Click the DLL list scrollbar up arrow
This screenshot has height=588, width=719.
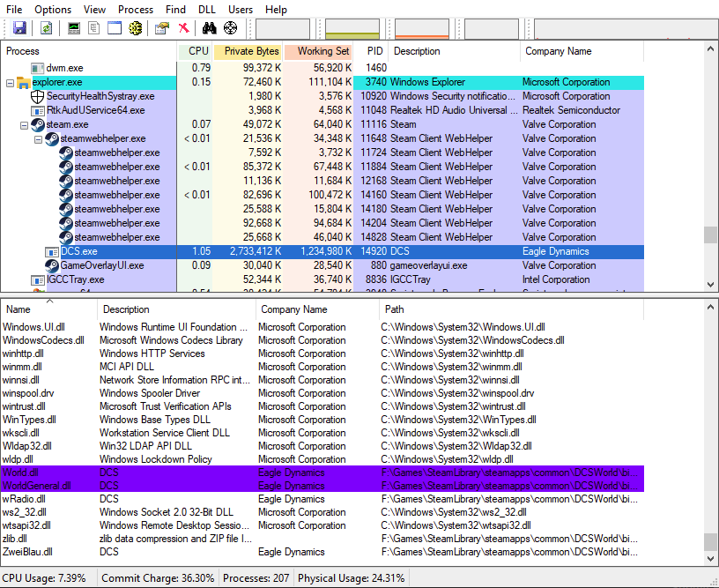[x=711, y=307]
